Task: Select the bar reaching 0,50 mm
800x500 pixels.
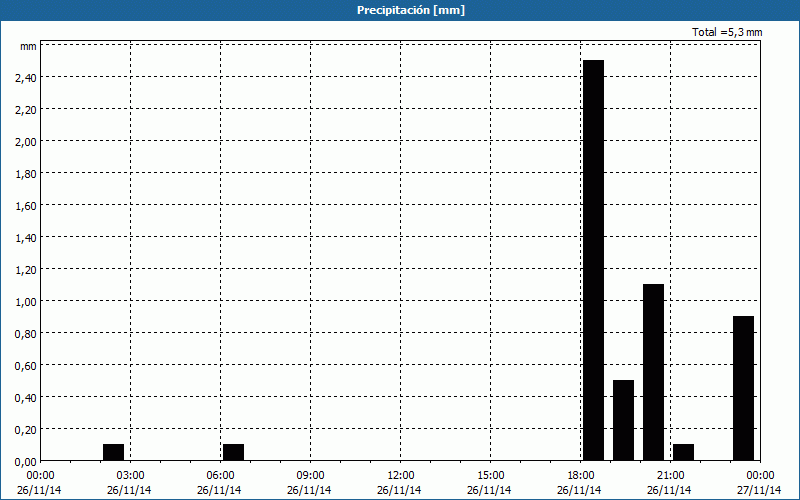Action: [x=623, y=420]
